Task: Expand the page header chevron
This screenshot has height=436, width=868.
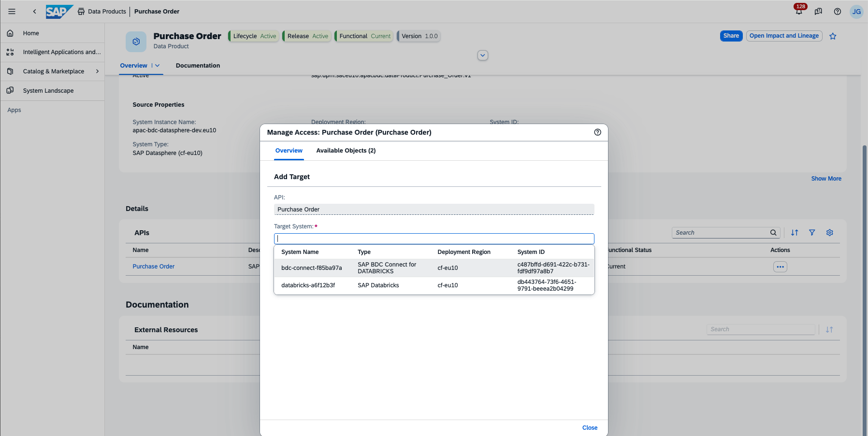Action: tap(482, 55)
